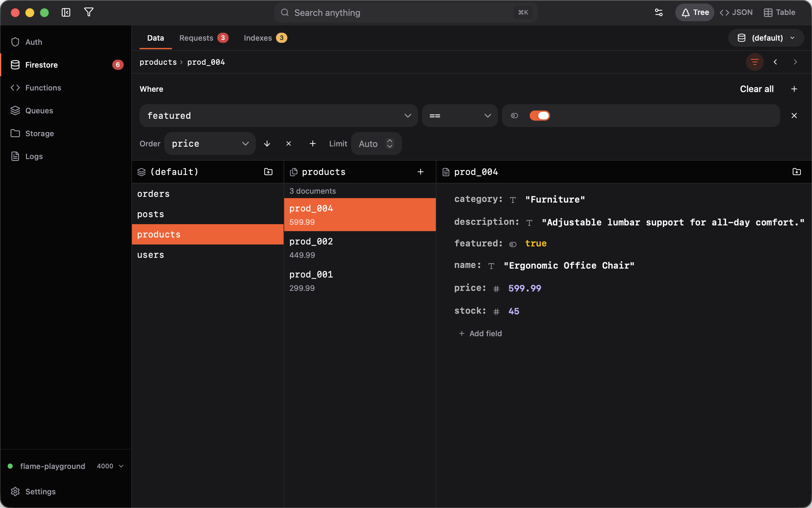Click the text type icon beside category
812x508 pixels.
click(513, 200)
